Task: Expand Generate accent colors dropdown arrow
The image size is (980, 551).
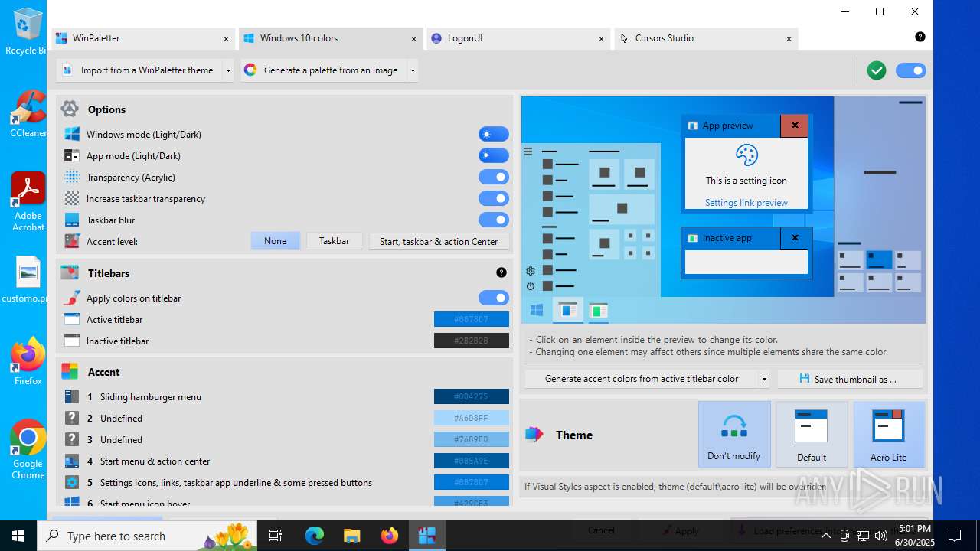Action: click(764, 379)
